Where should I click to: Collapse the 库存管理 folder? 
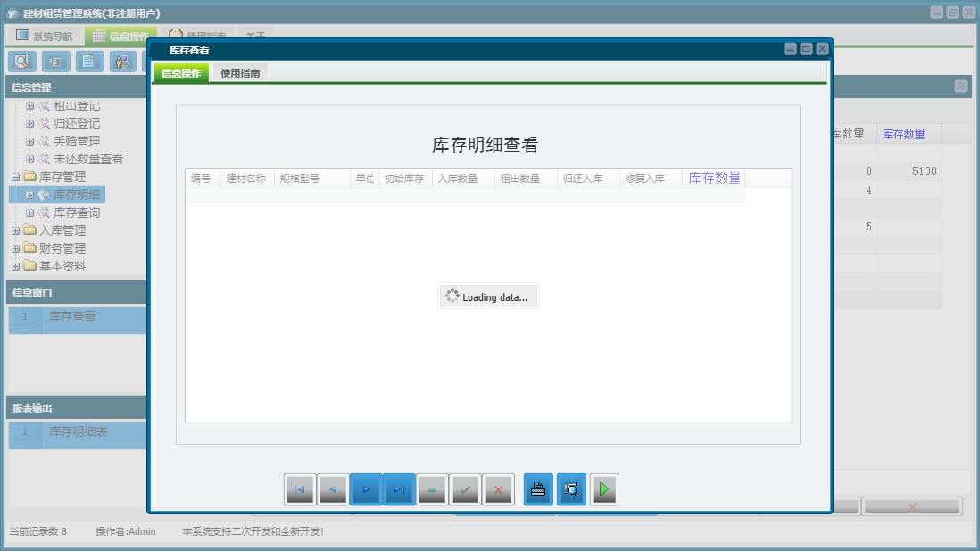[16, 177]
